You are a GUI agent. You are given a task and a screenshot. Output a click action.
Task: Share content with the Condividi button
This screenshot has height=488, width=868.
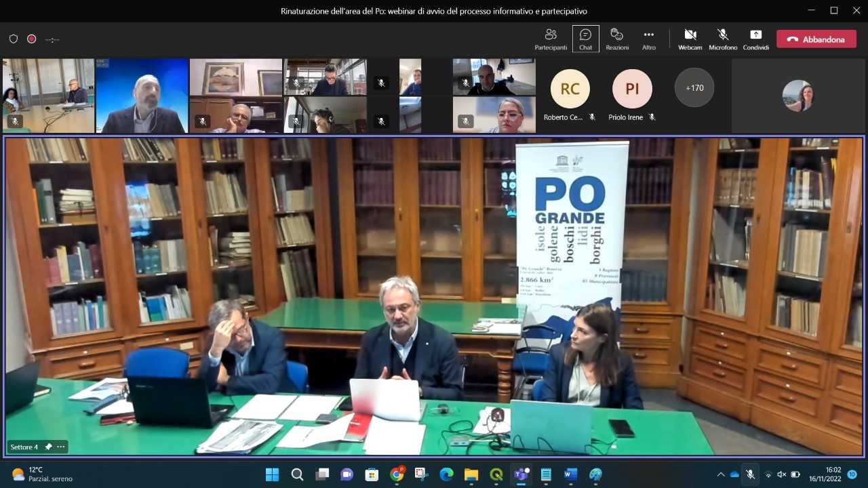[x=755, y=39]
